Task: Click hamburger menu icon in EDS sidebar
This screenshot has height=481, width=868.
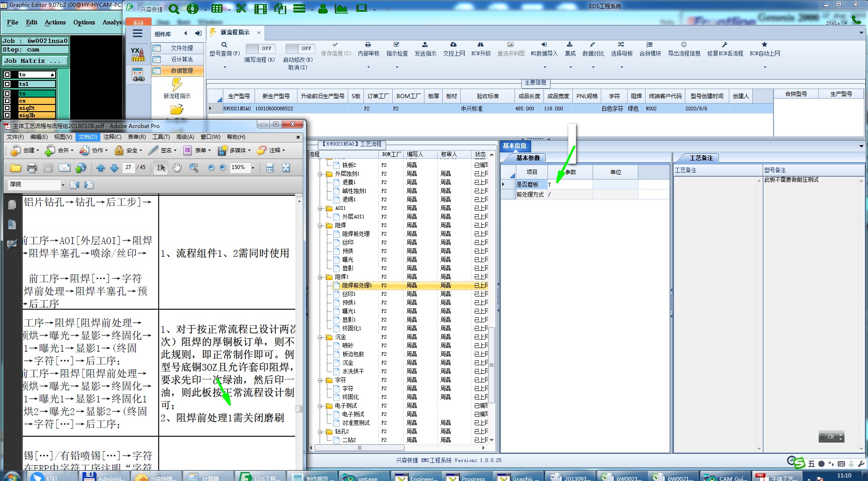Action: click(x=137, y=33)
